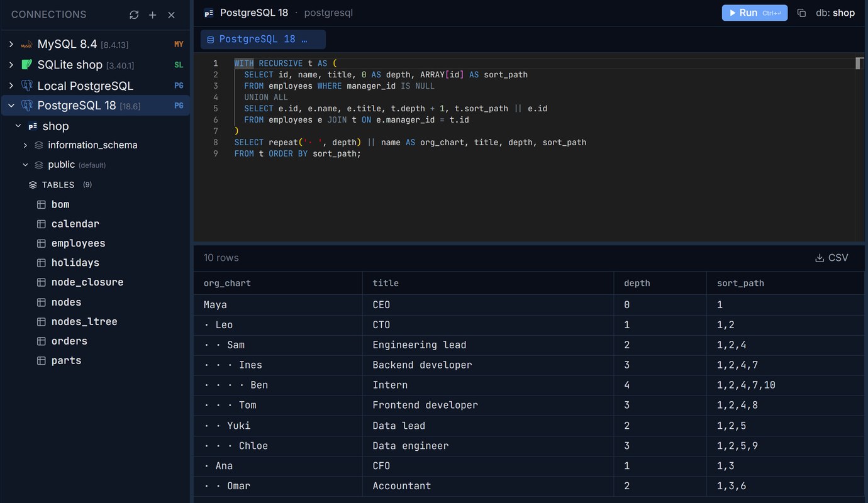Select the "Intern" title cell
868x503 pixels.
tap(488, 385)
